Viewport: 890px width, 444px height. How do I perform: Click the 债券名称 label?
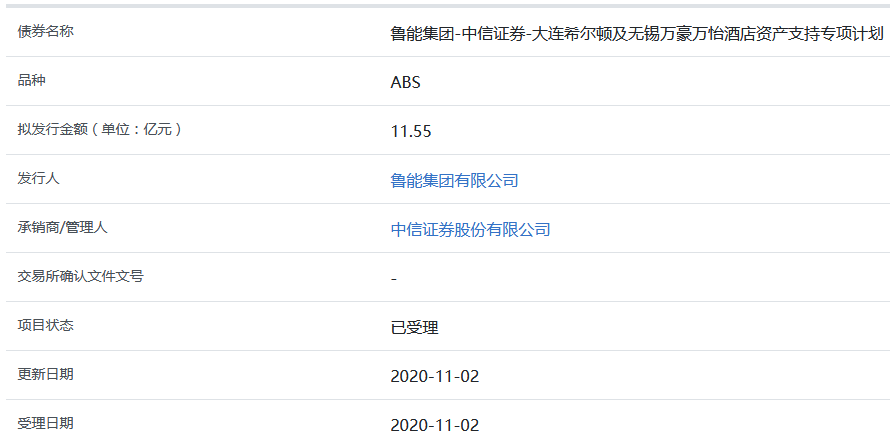46,32
